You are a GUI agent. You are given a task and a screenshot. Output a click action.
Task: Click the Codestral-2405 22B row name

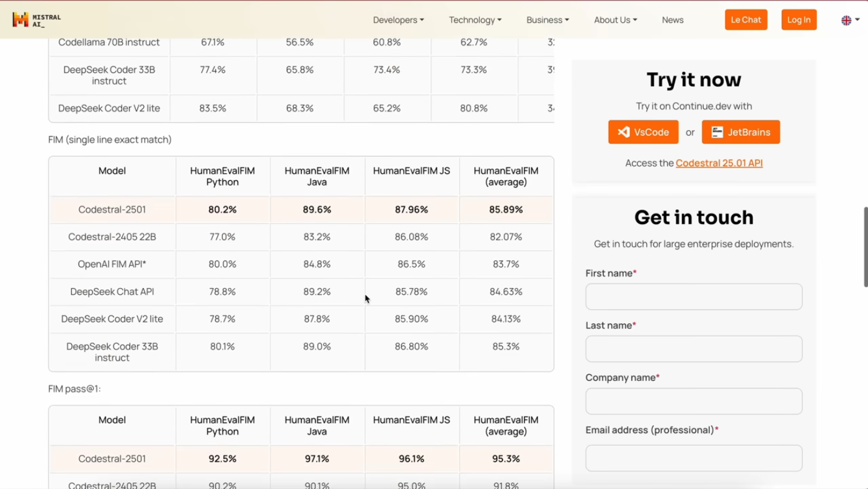coord(112,237)
